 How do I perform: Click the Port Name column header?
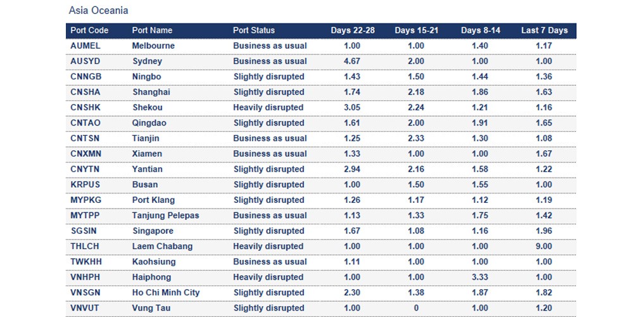pyautogui.click(x=152, y=30)
